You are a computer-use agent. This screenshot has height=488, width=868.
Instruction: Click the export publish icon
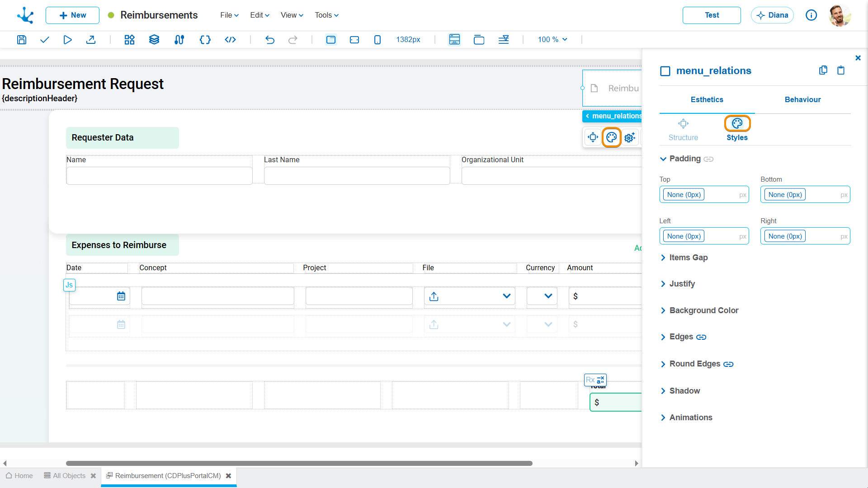[91, 40]
